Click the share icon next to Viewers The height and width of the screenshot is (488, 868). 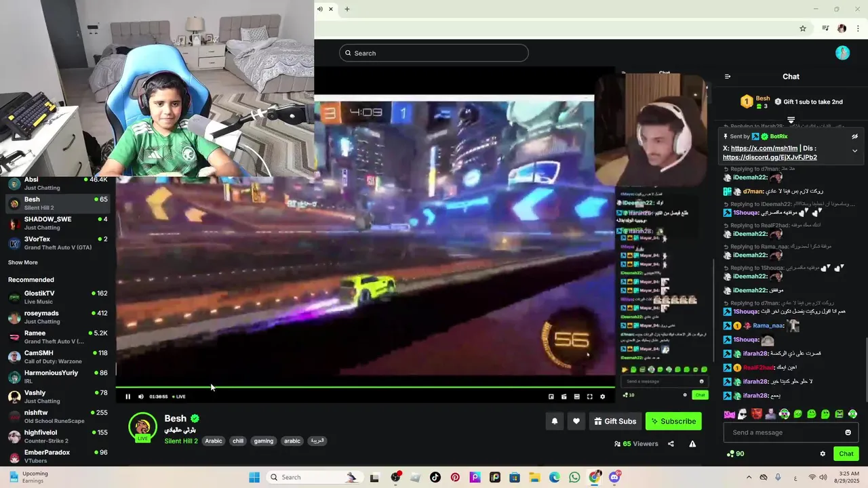tap(671, 444)
